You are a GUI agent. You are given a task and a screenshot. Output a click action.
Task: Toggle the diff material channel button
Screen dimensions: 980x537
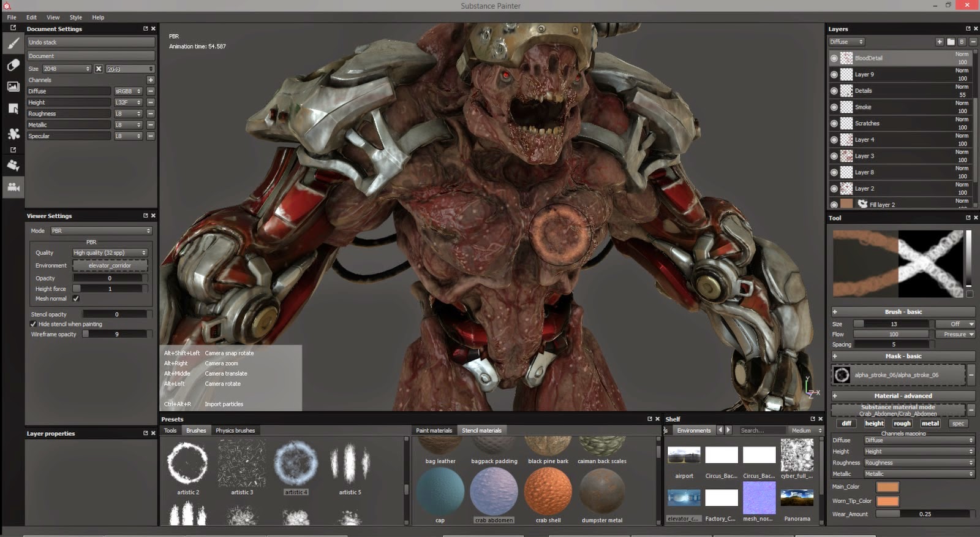coord(846,423)
